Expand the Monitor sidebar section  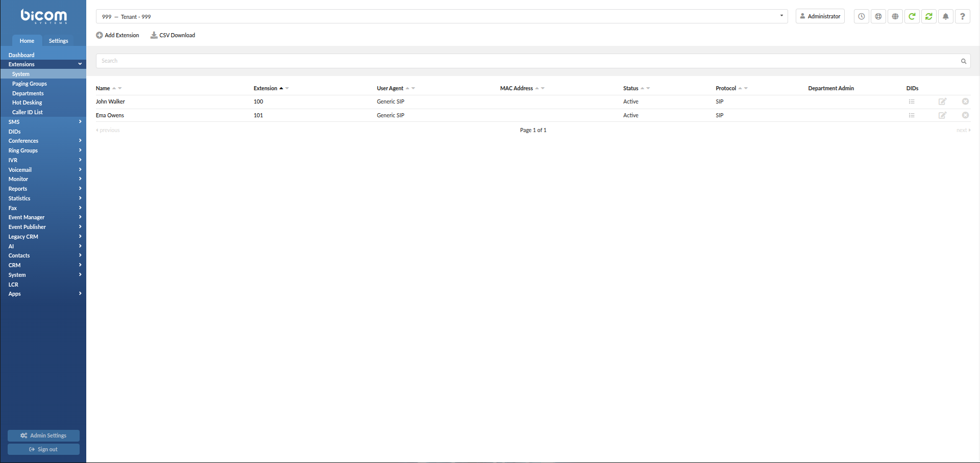pyautogui.click(x=43, y=179)
